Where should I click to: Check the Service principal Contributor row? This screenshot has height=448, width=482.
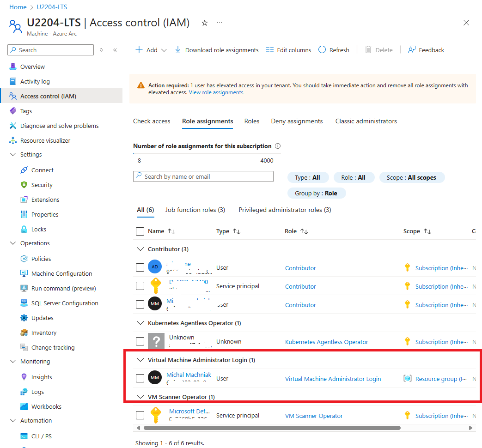[x=140, y=286]
